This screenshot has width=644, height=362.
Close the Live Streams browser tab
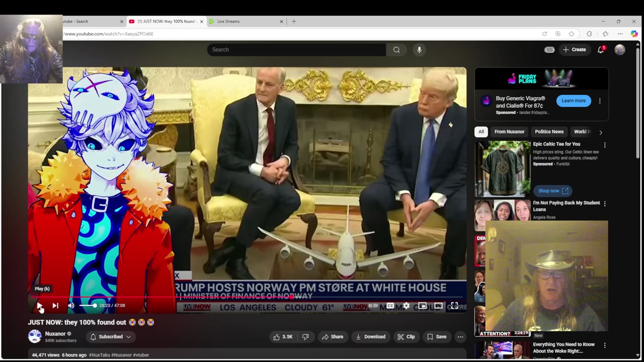click(282, 22)
